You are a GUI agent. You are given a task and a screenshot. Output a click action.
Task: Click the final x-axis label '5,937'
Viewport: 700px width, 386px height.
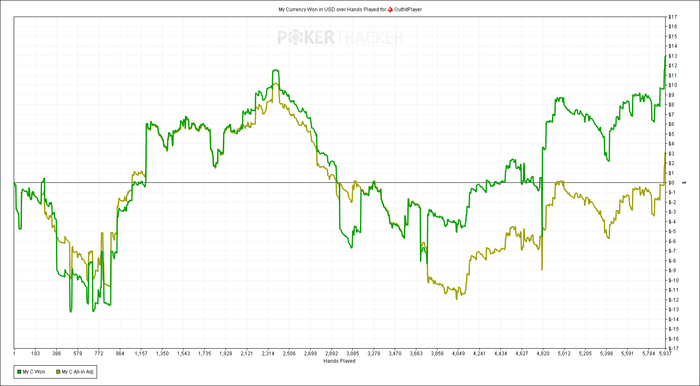click(666, 353)
